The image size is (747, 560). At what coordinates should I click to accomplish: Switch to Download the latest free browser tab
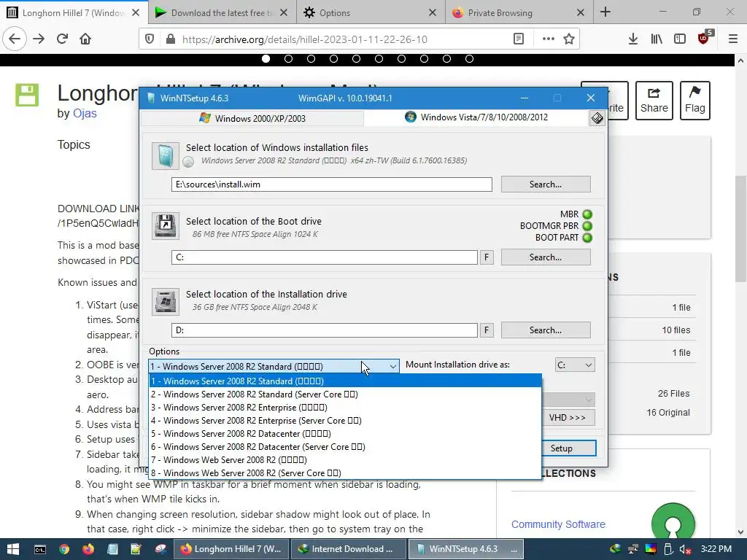[x=222, y=12]
